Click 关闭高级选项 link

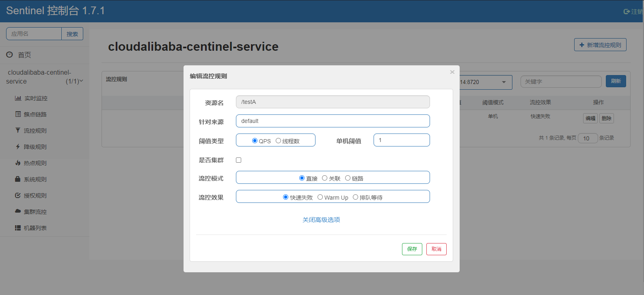pos(321,220)
